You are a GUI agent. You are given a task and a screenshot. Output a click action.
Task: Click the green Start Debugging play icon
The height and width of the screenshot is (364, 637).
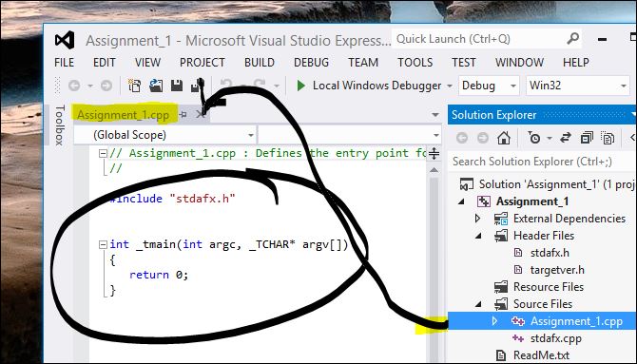pos(301,86)
